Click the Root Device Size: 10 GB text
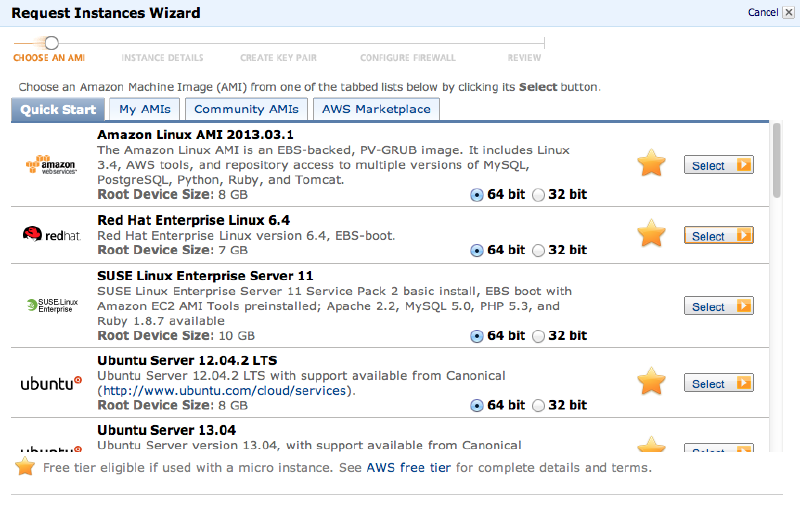800x520 pixels. (176, 336)
